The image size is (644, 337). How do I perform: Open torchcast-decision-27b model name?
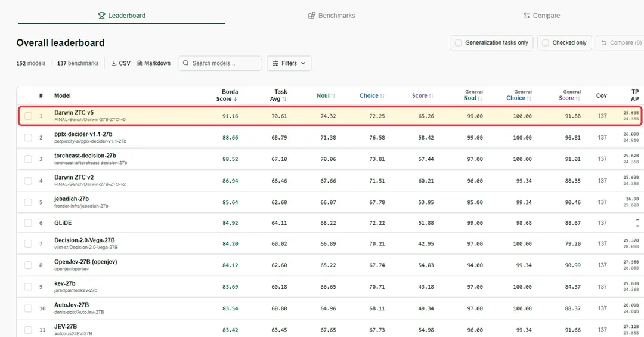click(85, 155)
